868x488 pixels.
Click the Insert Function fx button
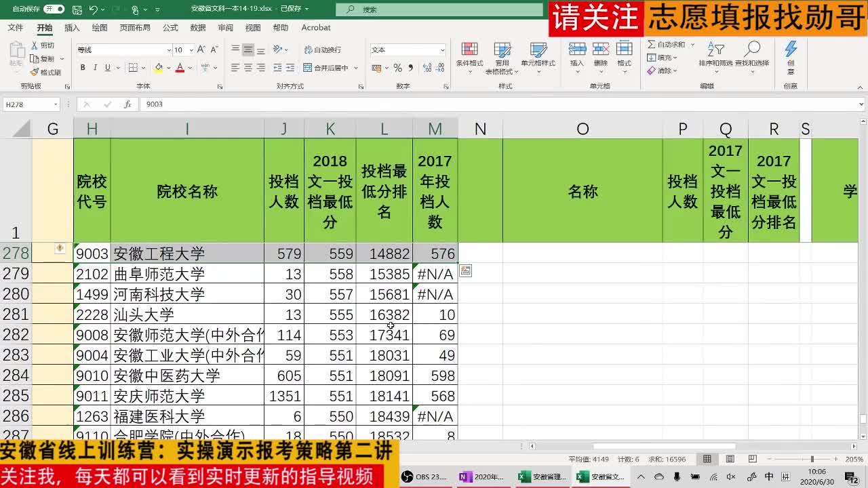127,104
